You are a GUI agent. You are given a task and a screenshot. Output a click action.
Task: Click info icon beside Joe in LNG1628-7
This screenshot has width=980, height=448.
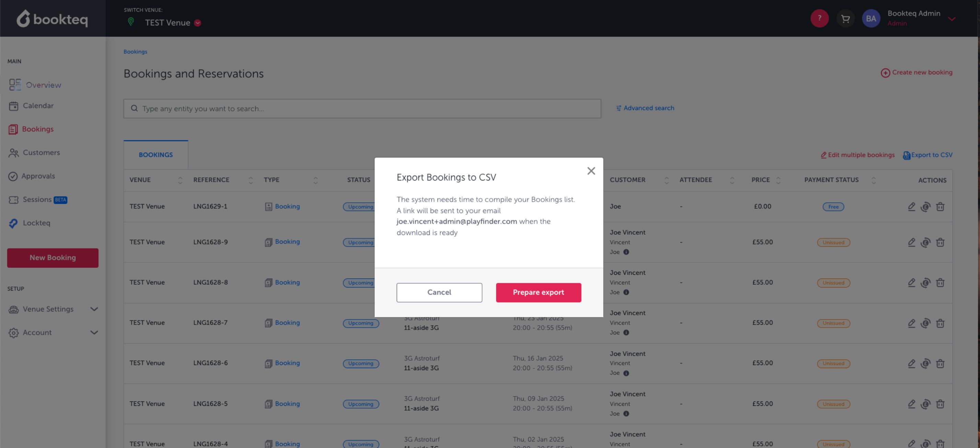626,332
